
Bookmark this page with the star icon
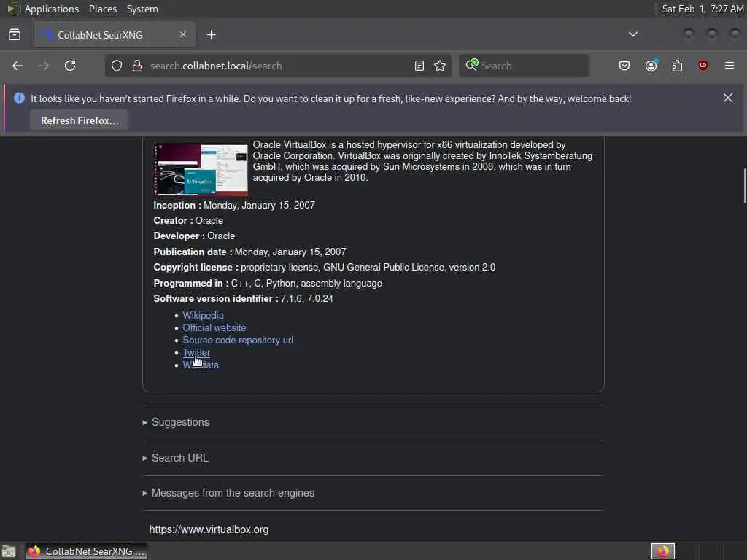tap(440, 66)
